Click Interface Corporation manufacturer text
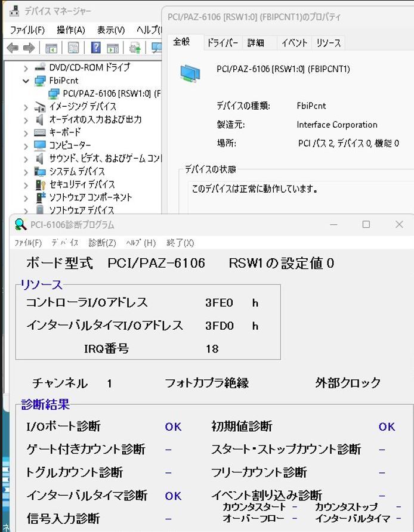This screenshot has width=414, height=532. (x=337, y=125)
